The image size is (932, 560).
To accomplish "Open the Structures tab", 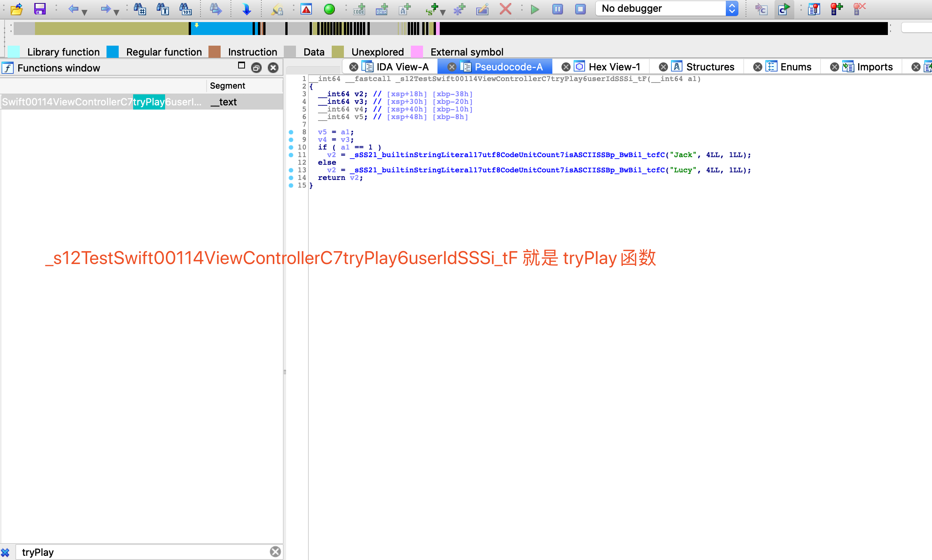I will pyautogui.click(x=710, y=67).
